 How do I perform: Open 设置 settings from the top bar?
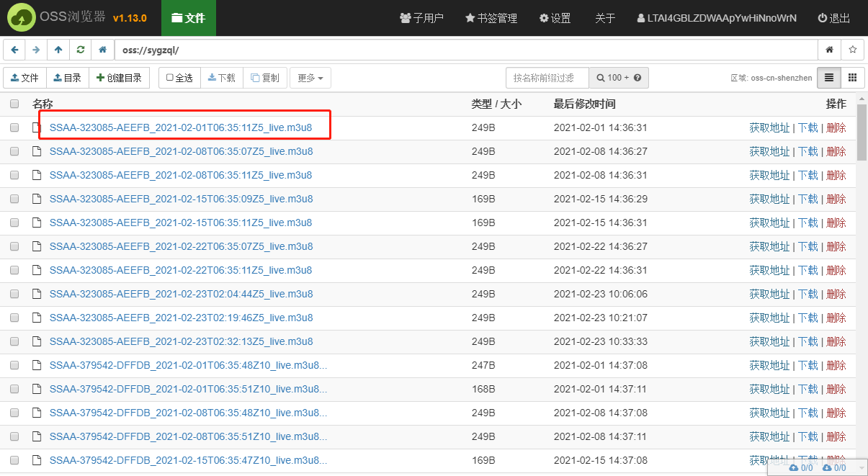click(x=555, y=18)
